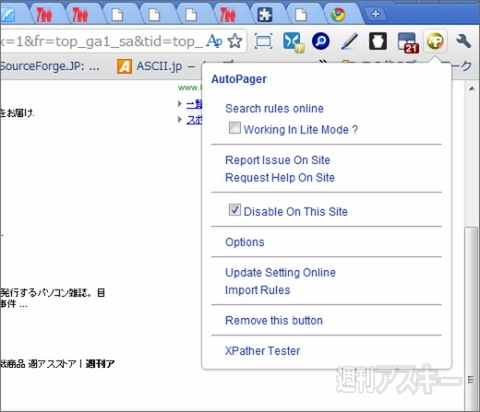Open the ASCII.jp bookmark
The image size is (480, 412).
coord(155,66)
